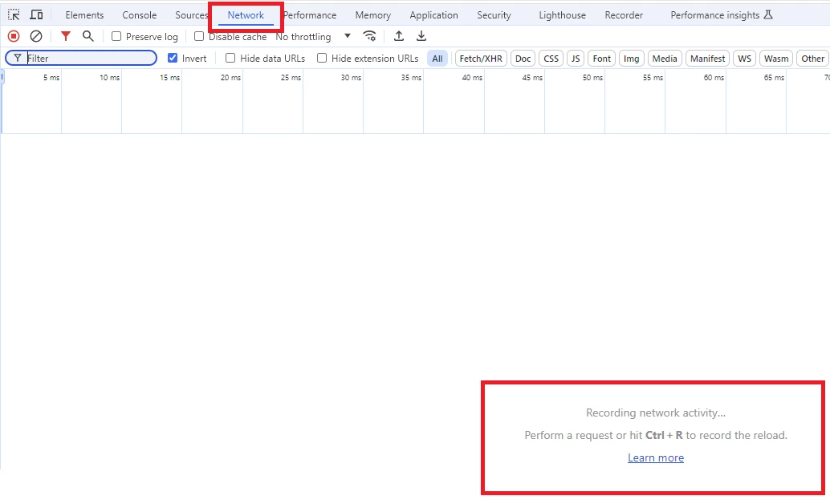Open the Performance tab

point(310,15)
